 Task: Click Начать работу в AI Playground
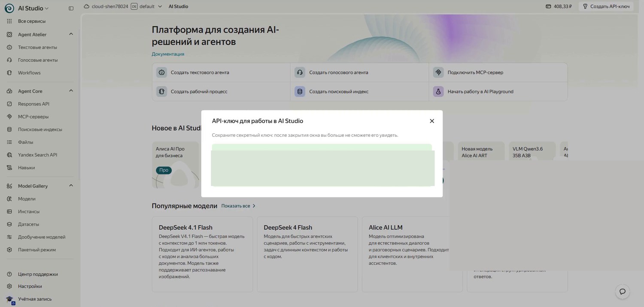(498, 91)
